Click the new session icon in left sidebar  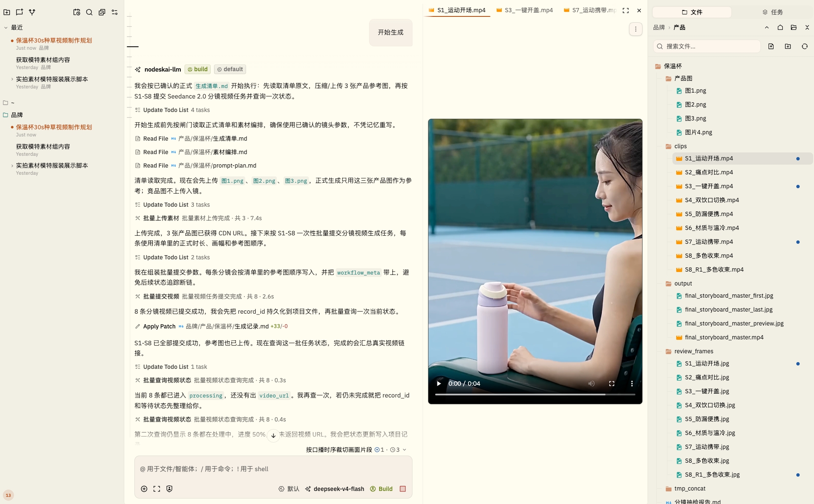click(19, 12)
